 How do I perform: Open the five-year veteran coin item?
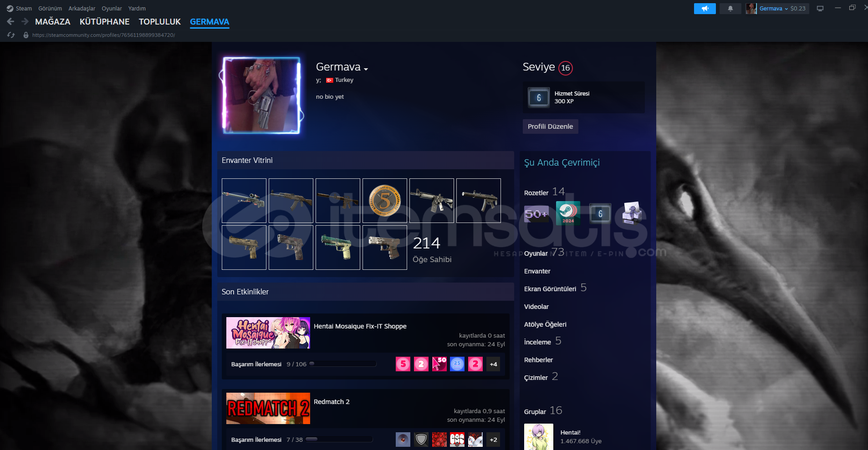pos(385,201)
